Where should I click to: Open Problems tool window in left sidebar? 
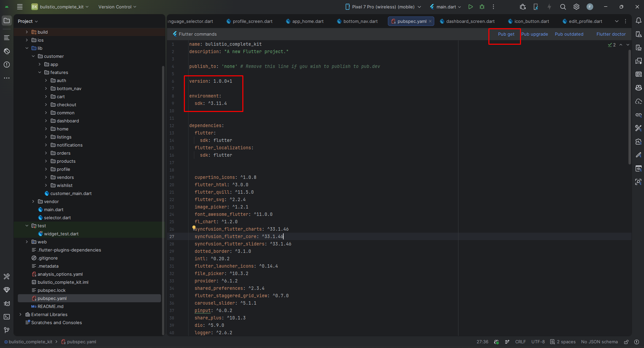coord(7,65)
